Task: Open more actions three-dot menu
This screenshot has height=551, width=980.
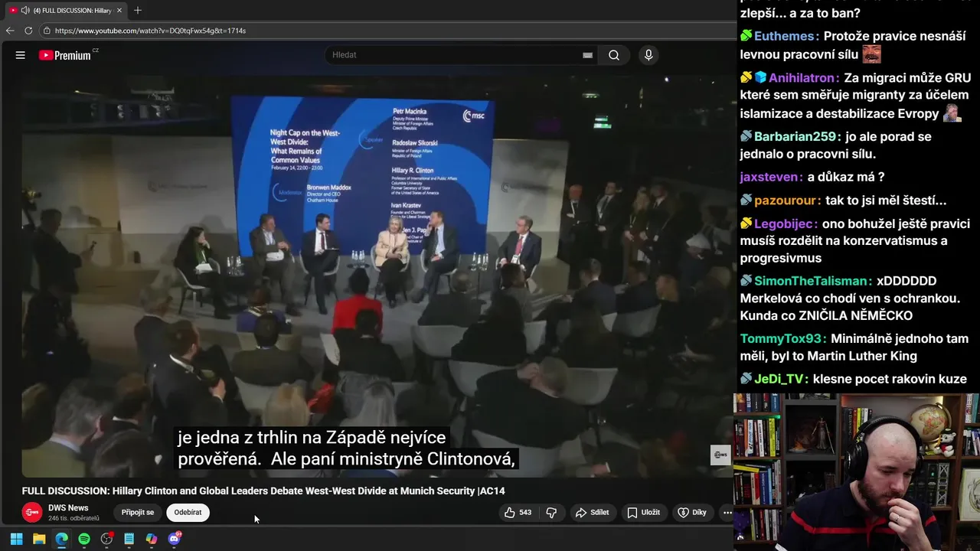Action: tap(727, 513)
